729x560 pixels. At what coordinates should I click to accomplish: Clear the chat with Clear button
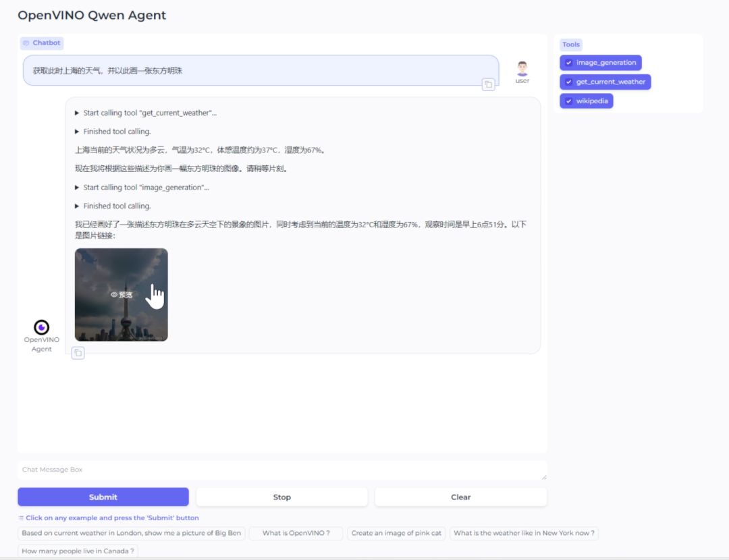click(x=461, y=497)
